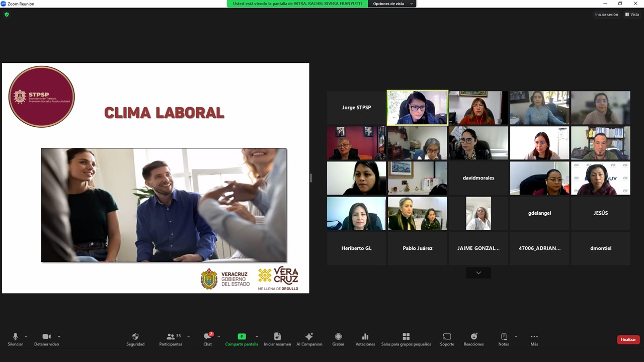Image resolution: width=644 pixels, height=362 pixels.
Task: Click the green encryption shield icon
Action: (7, 15)
